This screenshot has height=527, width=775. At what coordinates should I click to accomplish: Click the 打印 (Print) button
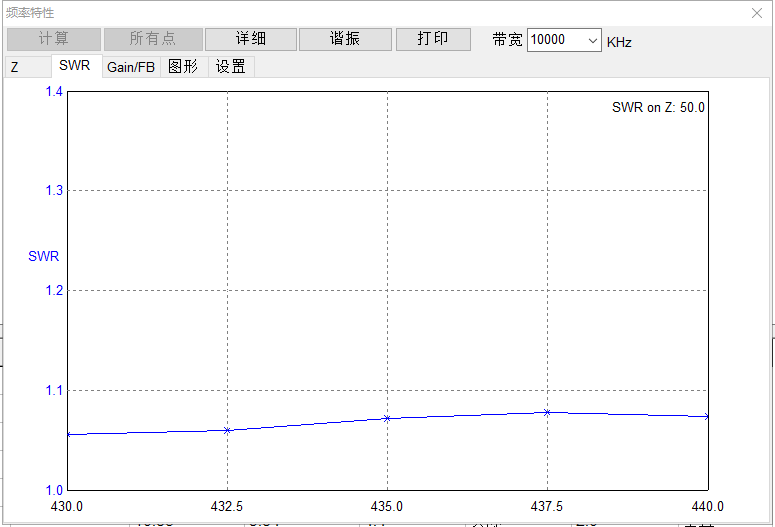pyautogui.click(x=432, y=39)
